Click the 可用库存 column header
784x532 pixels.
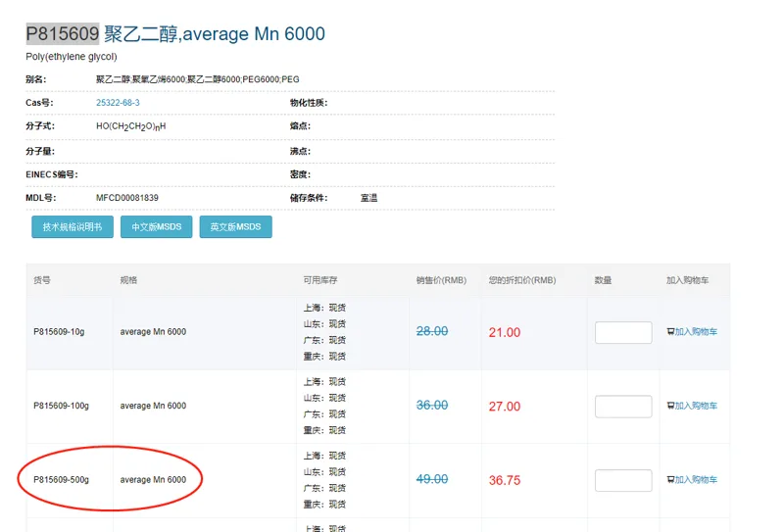coord(320,280)
